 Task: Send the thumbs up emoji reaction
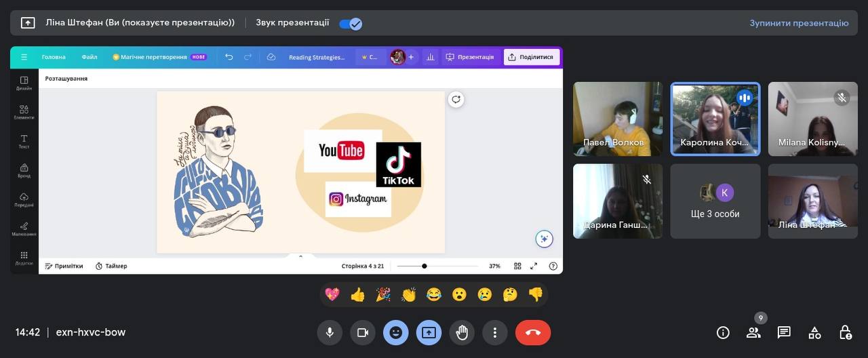tap(357, 294)
